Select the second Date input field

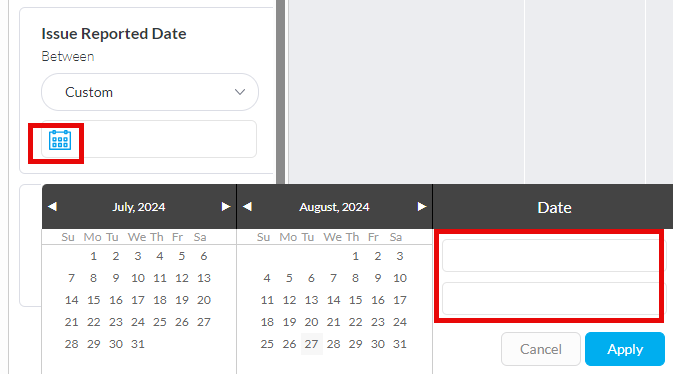[x=551, y=299]
